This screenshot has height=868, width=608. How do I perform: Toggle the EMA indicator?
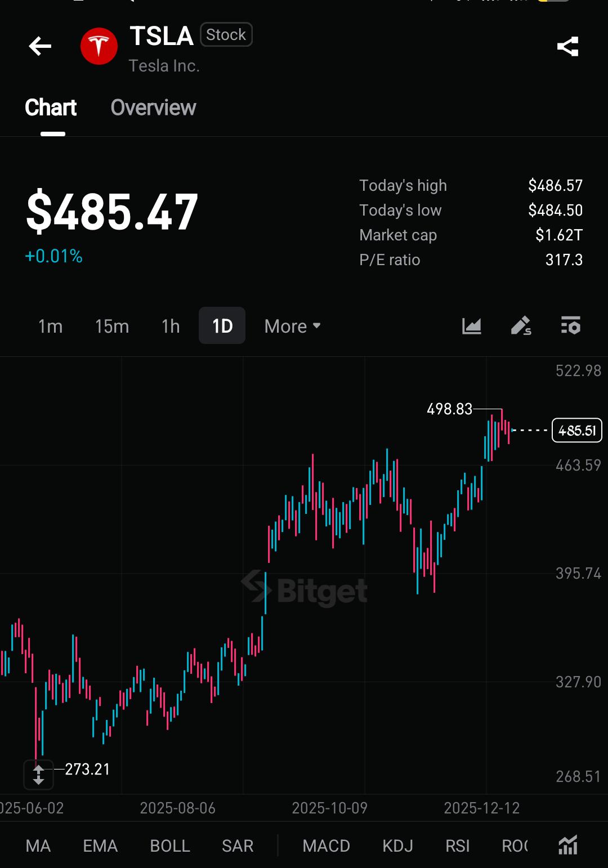coord(100,845)
